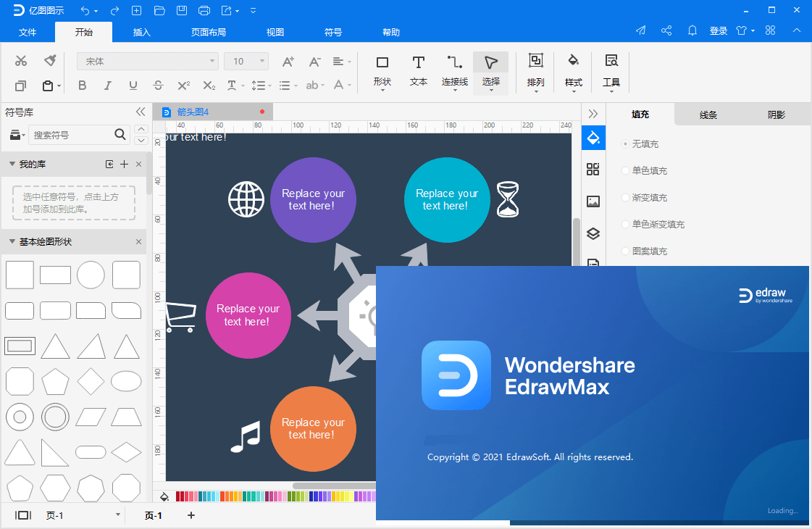
Task: Toggle italic formatting
Action: tap(108, 86)
